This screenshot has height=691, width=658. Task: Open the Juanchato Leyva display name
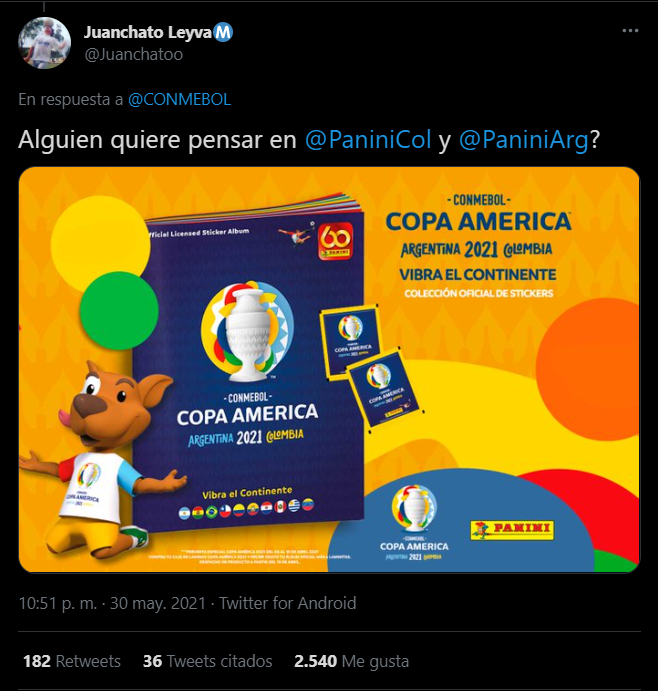click(148, 32)
